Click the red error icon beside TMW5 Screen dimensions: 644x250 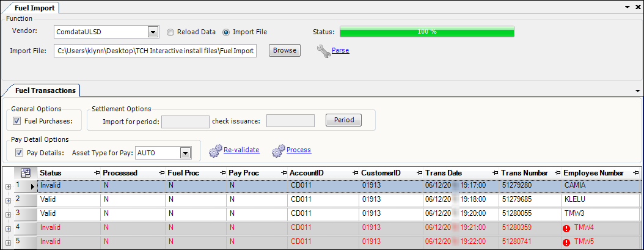click(x=567, y=242)
